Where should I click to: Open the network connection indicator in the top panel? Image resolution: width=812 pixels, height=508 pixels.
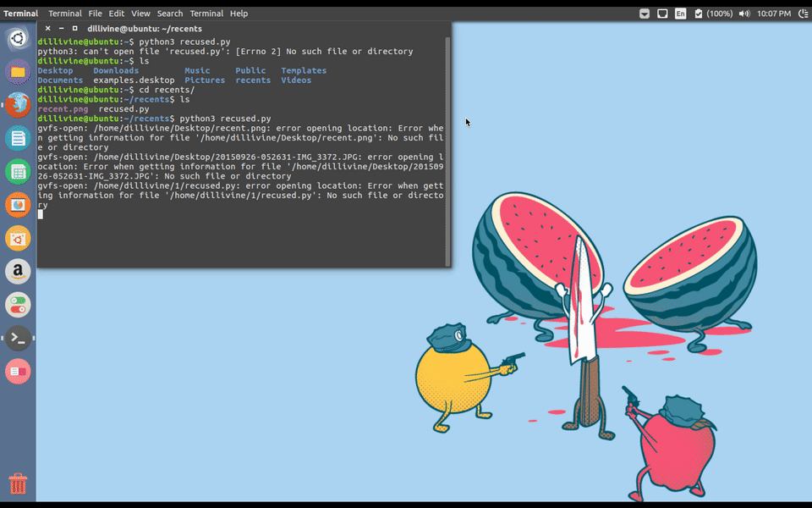point(662,14)
